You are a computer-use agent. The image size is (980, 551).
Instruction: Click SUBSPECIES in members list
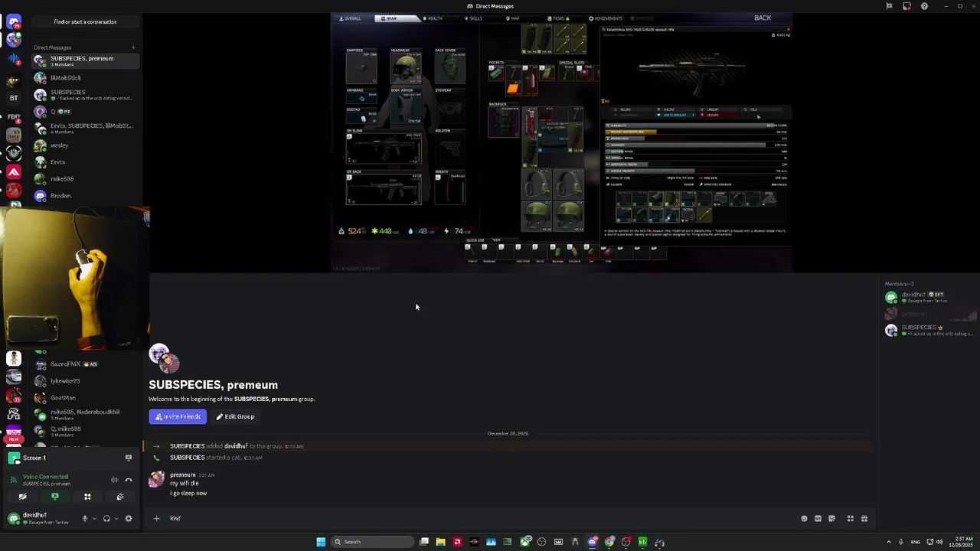pos(931,331)
